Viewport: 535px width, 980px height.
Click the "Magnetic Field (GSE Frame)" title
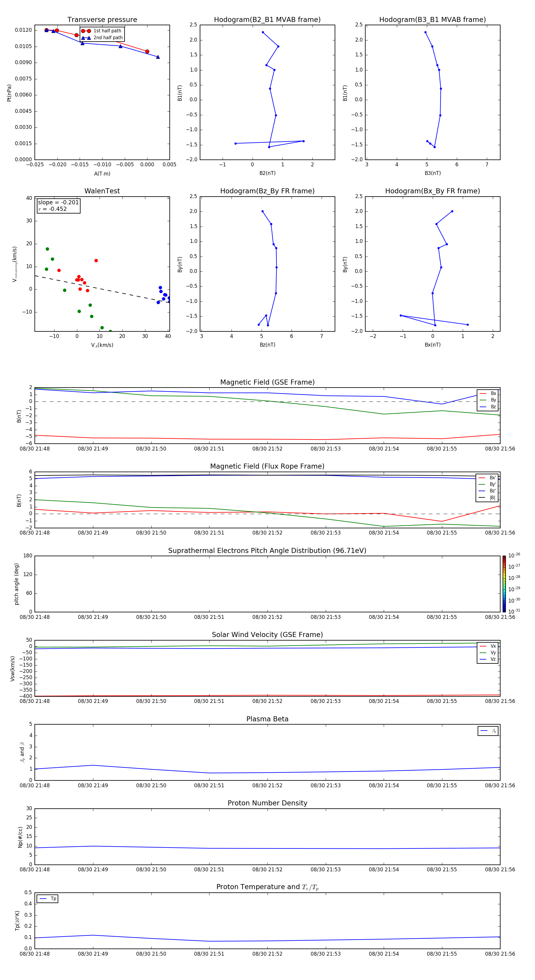pos(267,382)
